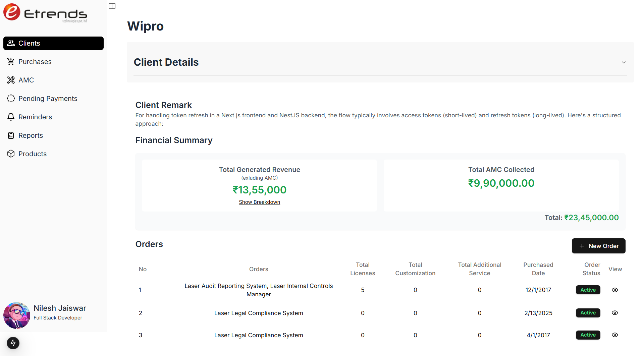Click the Active status badge for order 1

pyautogui.click(x=588, y=290)
